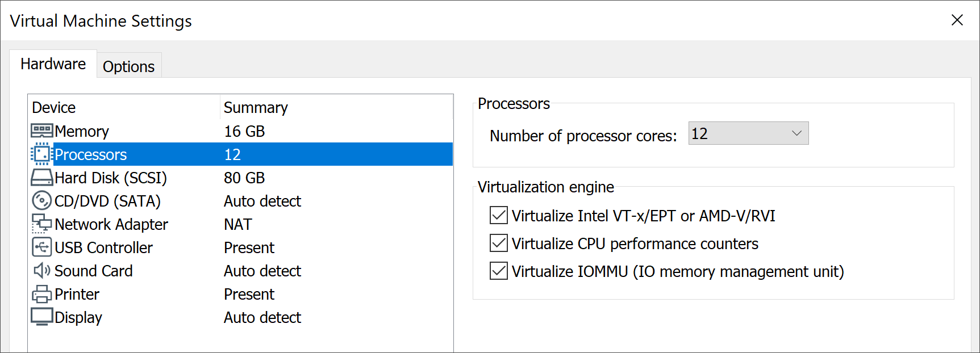Image resolution: width=980 pixels, height=353 pixels.
Task: Switch to the Options tab
Action: 129,66
